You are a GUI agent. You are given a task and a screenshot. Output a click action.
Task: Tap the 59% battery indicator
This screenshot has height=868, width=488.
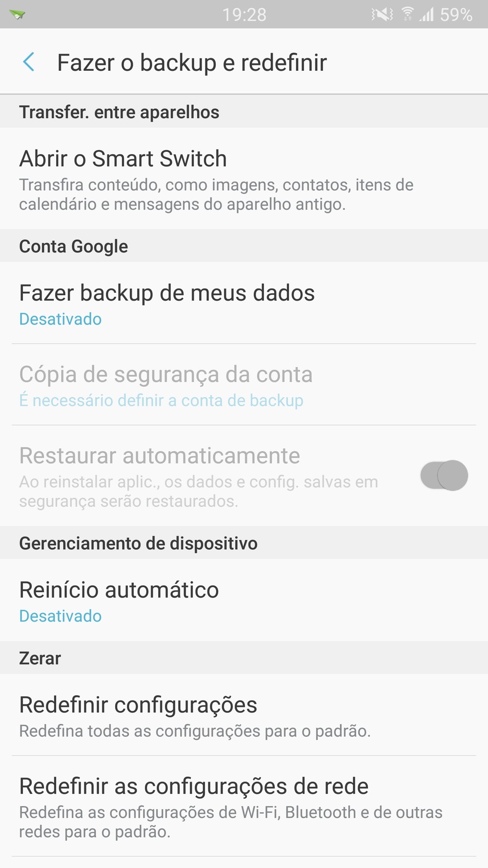[456, 15]
